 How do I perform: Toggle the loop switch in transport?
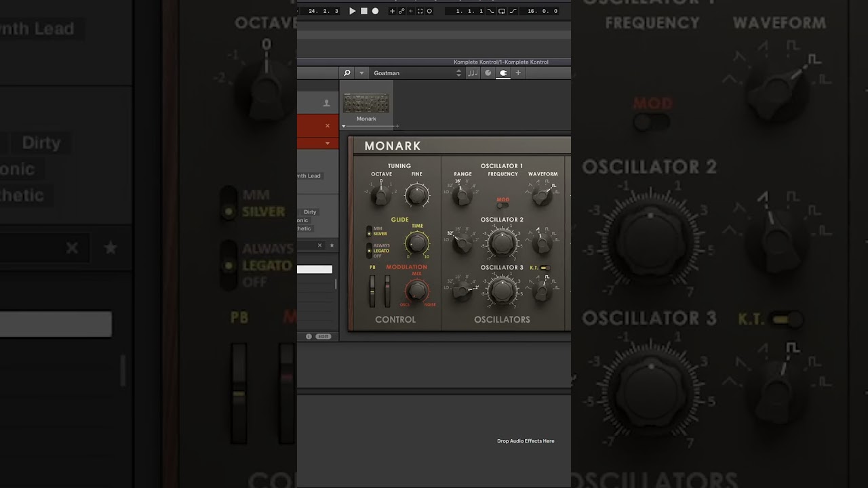502,11
